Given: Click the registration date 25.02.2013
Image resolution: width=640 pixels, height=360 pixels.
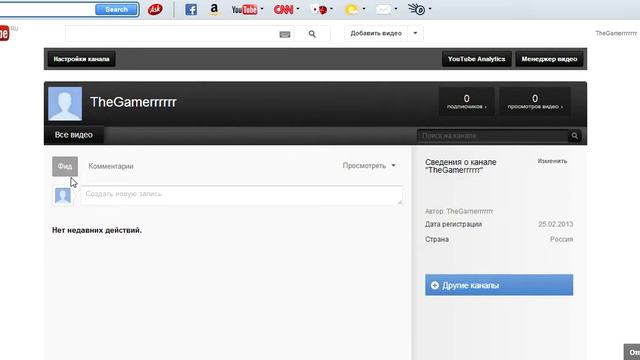Looking at the screenshot, I should pyautogui.click(x=556, y=224).
